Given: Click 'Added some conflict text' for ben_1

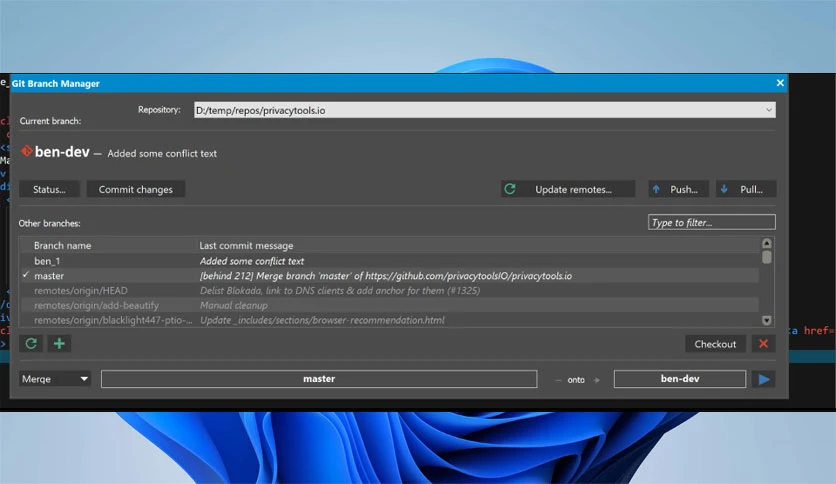Looking at the screenshot, I should pyautogui.click(x=252, y=261).
